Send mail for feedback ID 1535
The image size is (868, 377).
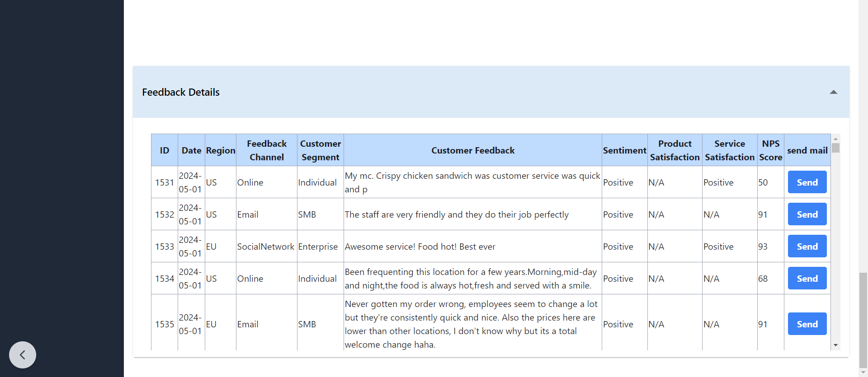[807, 324]
